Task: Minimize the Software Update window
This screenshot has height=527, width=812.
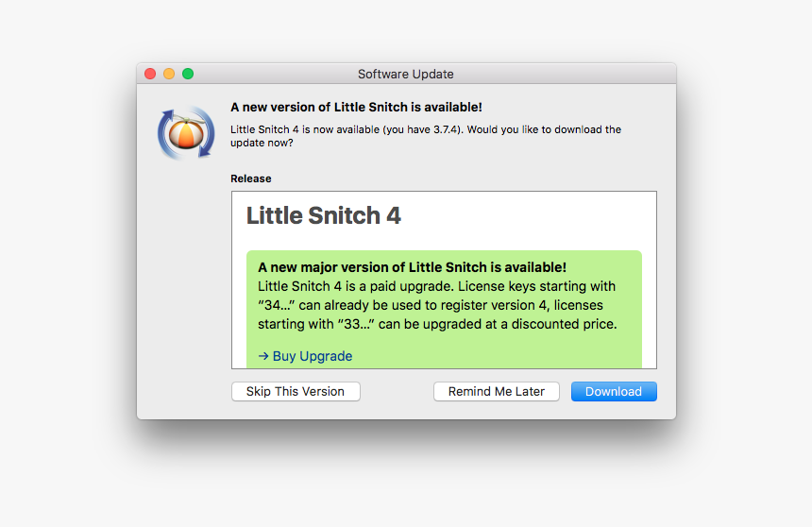Action: coord(169,74)
